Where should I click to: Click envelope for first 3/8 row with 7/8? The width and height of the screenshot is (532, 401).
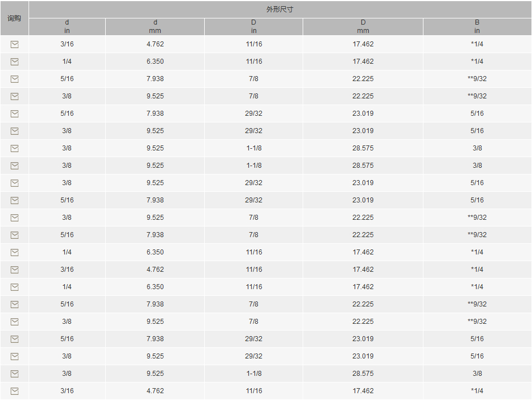[15, 96]
